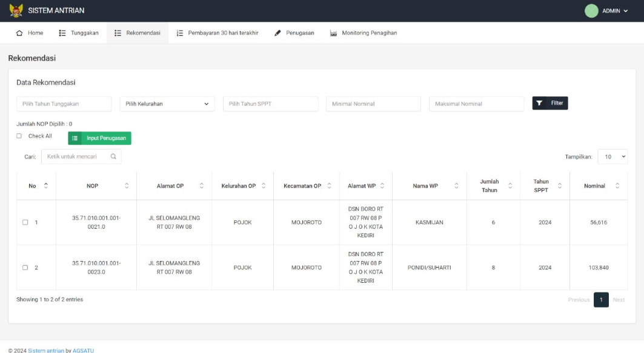644x353 pixels.
Task: Sort by Kelurahan OP column arrows
Action: tap(264, 185)
